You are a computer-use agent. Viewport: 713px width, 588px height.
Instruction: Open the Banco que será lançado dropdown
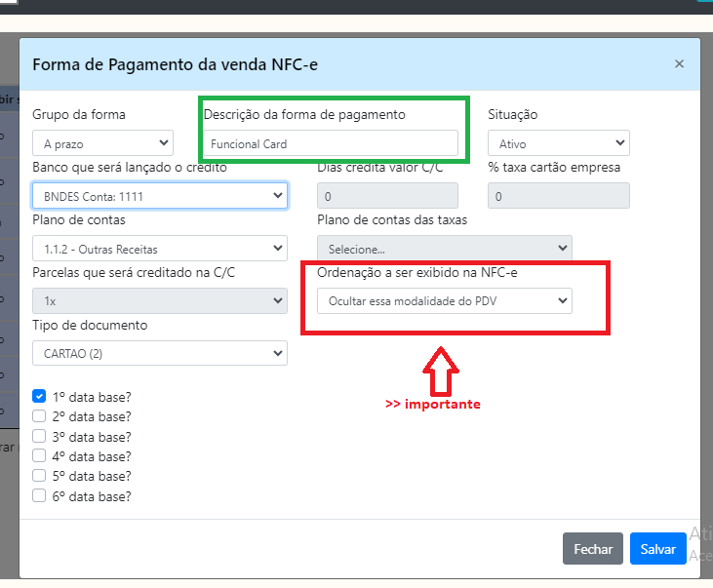tap(159, 196)
